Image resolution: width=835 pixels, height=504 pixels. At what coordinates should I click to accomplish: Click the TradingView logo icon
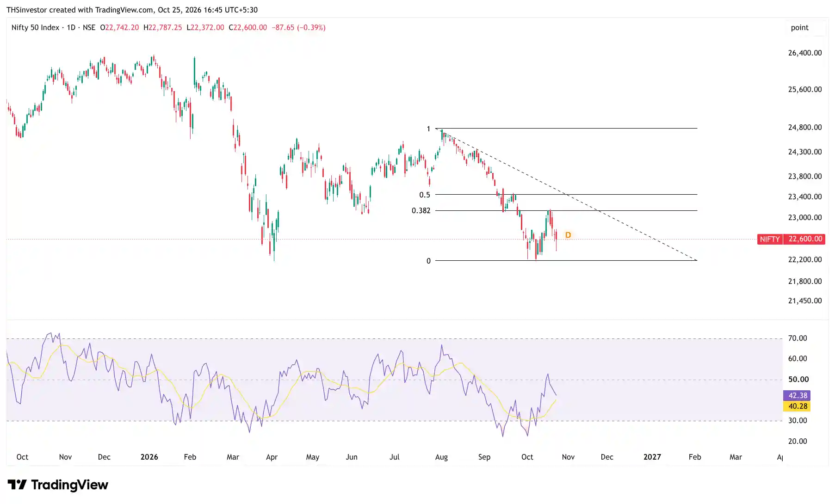click(x=17, y=485)
